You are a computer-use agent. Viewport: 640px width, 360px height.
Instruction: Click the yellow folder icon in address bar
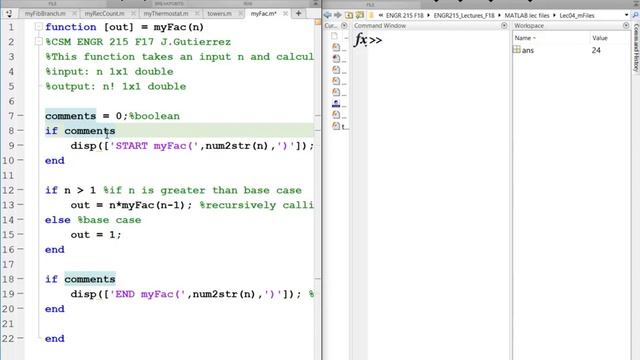coord(371,15)
